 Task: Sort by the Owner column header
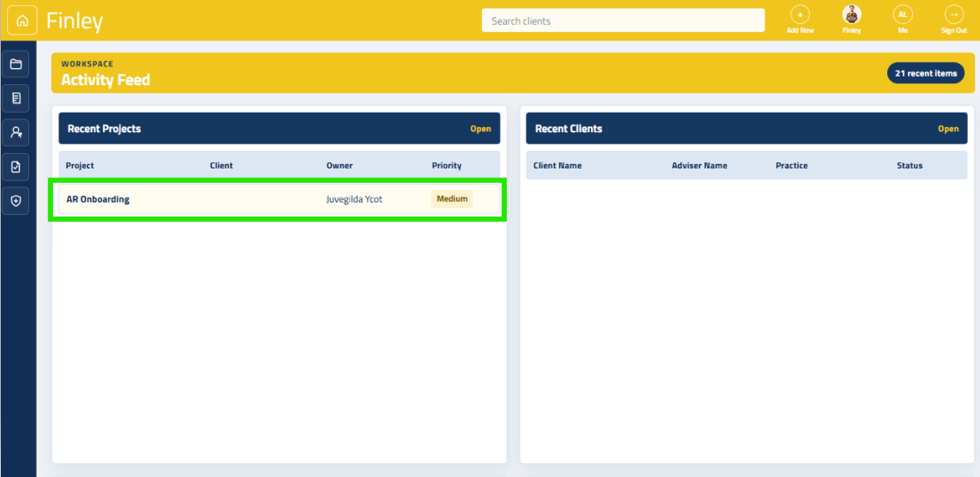point(339,166)
